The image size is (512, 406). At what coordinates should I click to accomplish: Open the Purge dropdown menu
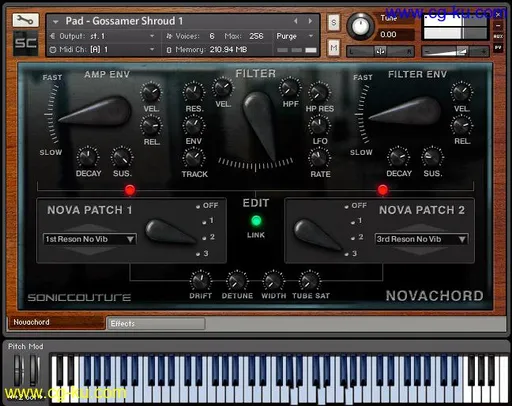[295, 36]
